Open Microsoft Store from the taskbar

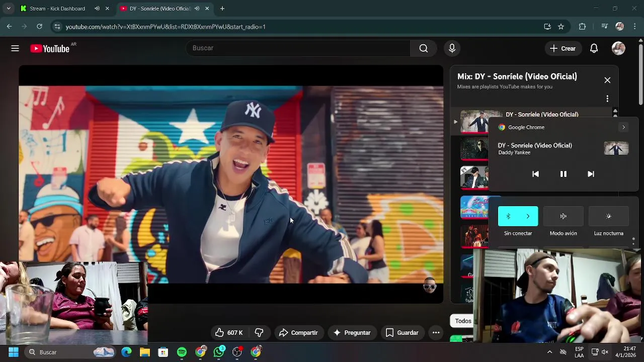coord(163,352)
